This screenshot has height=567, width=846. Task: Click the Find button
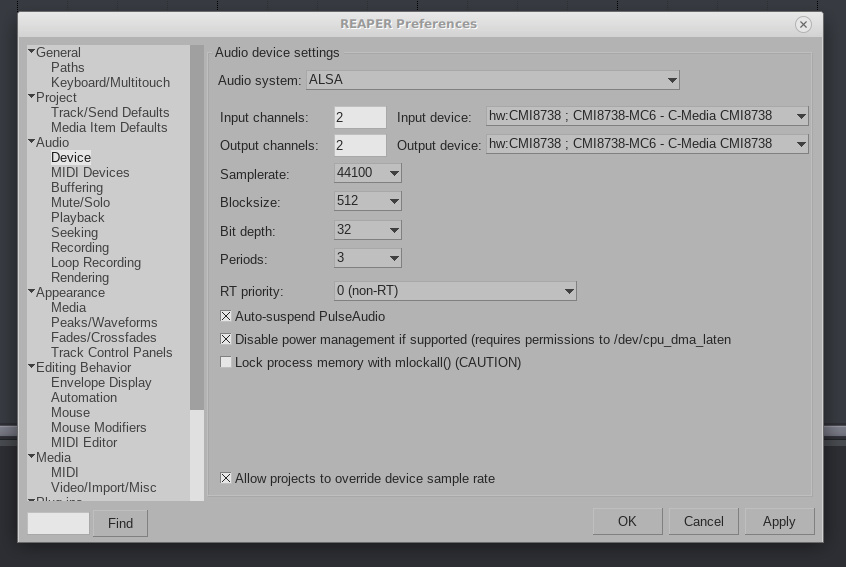click(120, 523)
